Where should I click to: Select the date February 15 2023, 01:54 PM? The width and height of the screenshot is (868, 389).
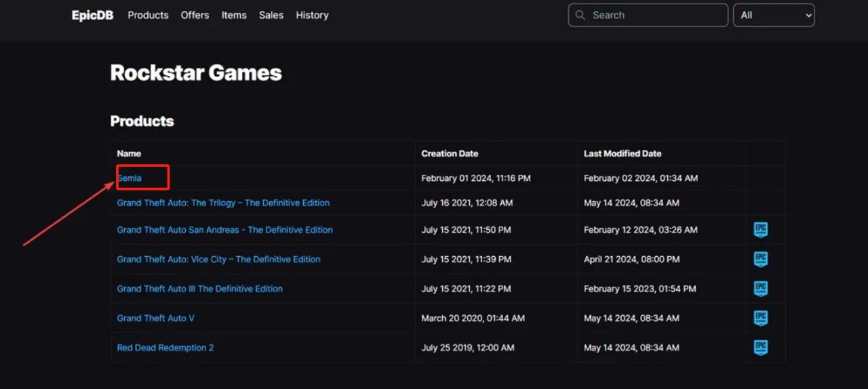[x=640, y=289]
